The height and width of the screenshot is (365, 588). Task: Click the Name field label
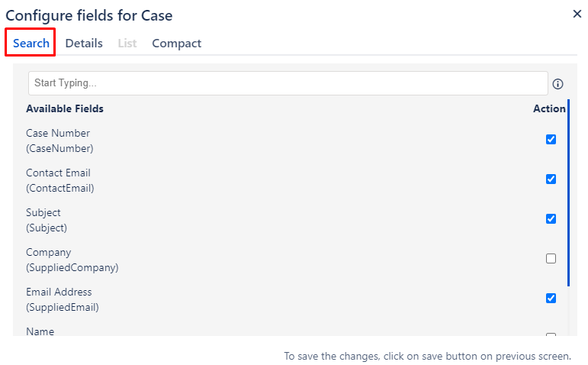point(40,331)
